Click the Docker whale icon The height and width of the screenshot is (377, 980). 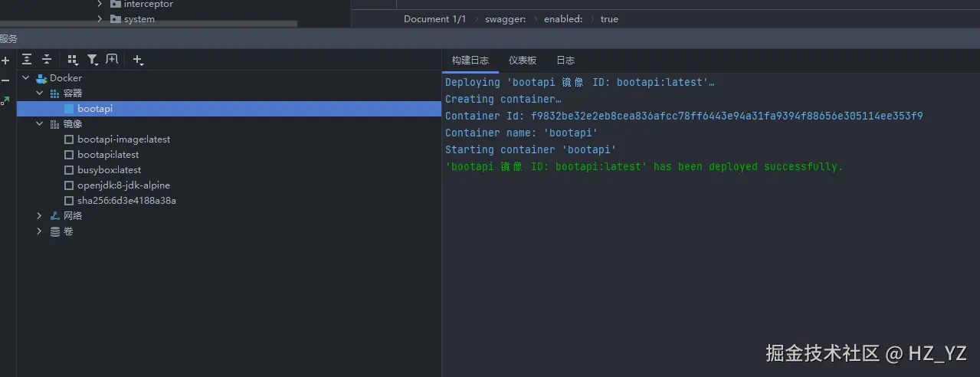pyautogui.click(x=41, y=78)
